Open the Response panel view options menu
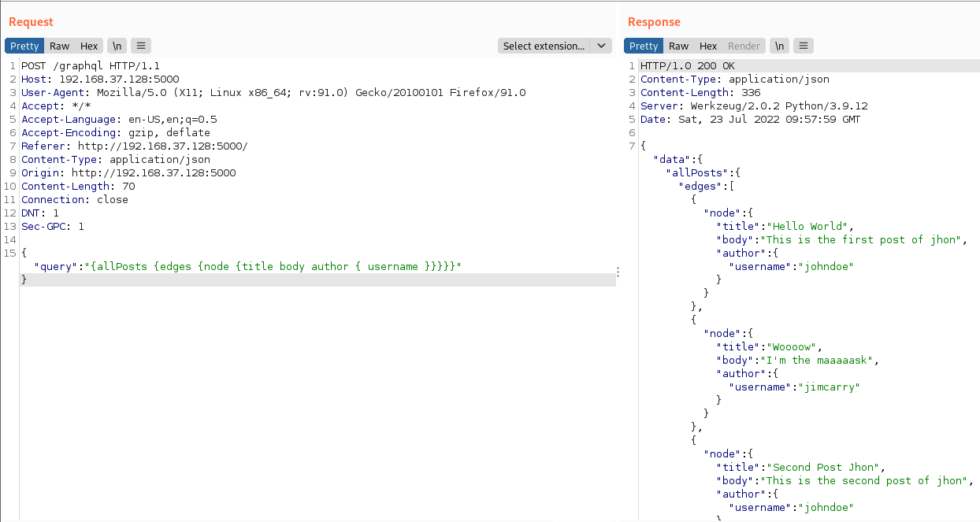Screen dimensions: 980x522 tap(803, 46)
